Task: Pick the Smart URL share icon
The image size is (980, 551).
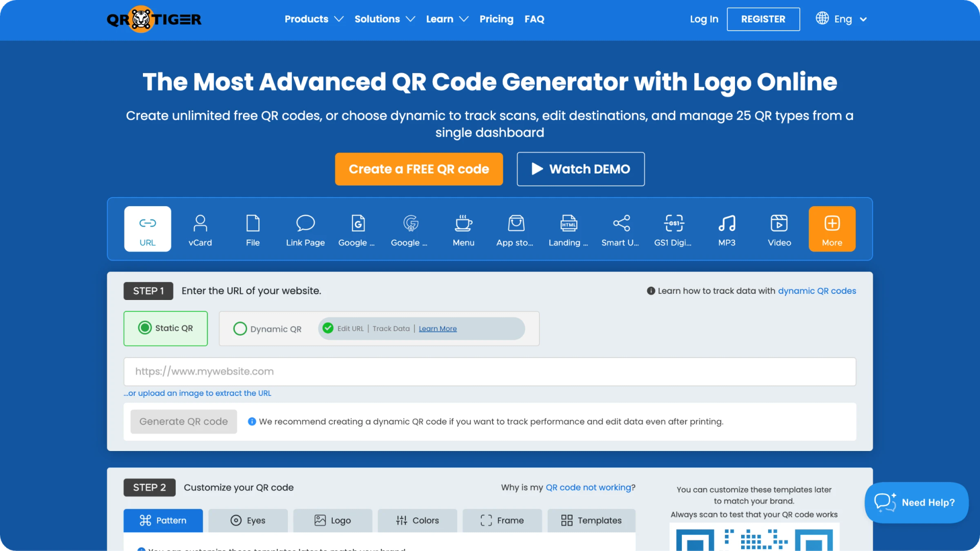Action: click(x=621, y=223)
